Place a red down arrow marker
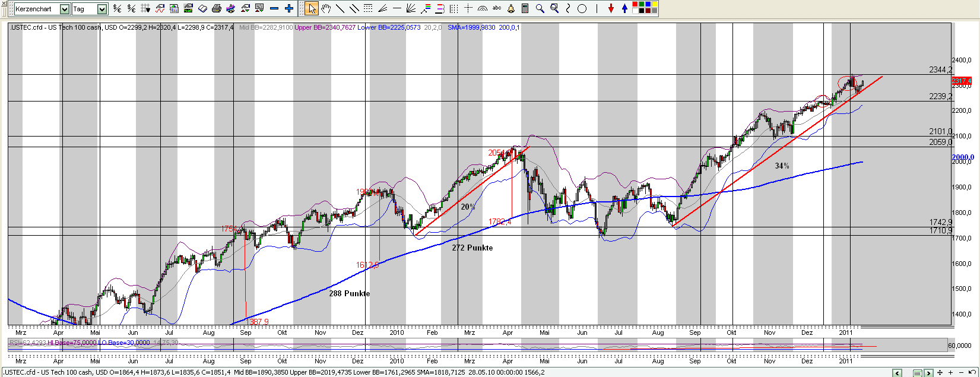This screenshot has height=377, width=980. (611, 8)
